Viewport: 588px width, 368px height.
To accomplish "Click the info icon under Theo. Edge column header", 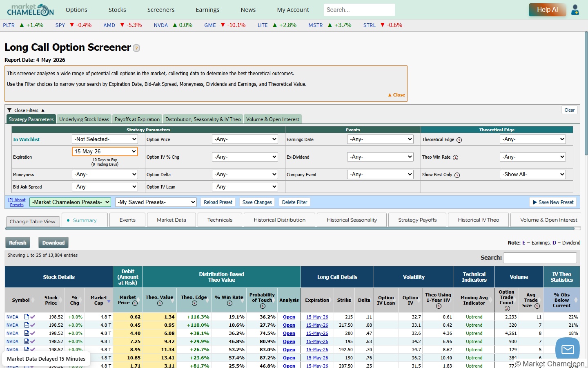I will tap(194, 303).
